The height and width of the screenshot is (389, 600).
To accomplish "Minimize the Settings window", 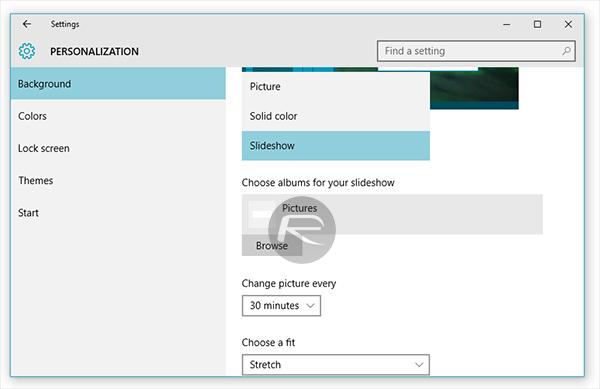I will coord(507,24).
